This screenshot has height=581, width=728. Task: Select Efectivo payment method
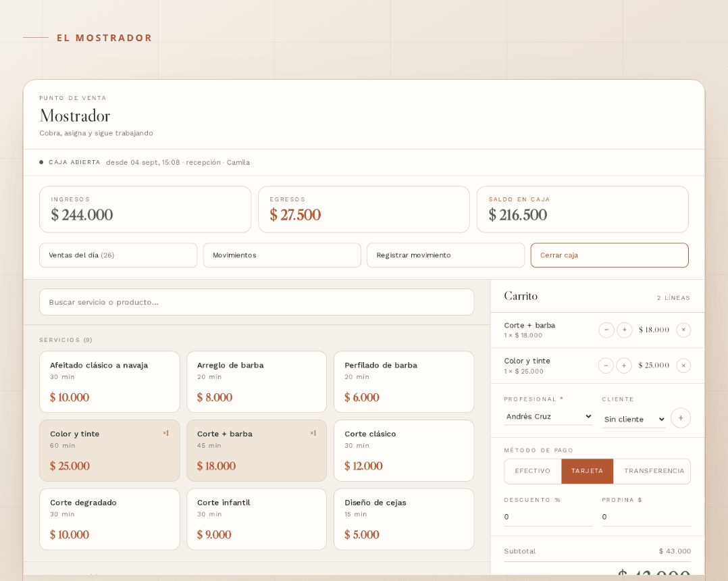tap(533, 471)
